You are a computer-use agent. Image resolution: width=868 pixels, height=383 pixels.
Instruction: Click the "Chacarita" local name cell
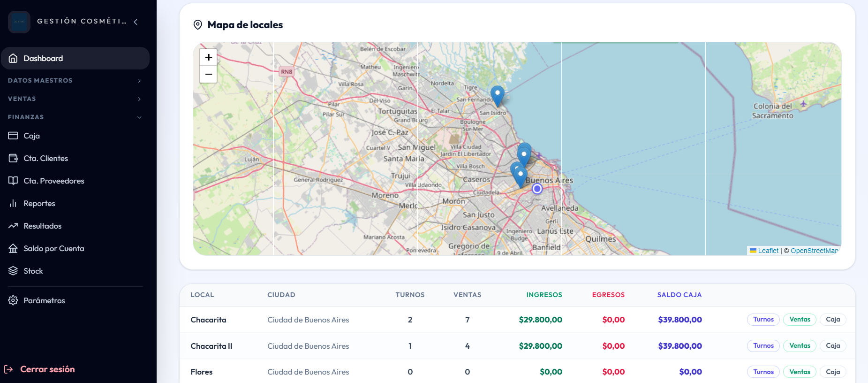click(208, 320)
